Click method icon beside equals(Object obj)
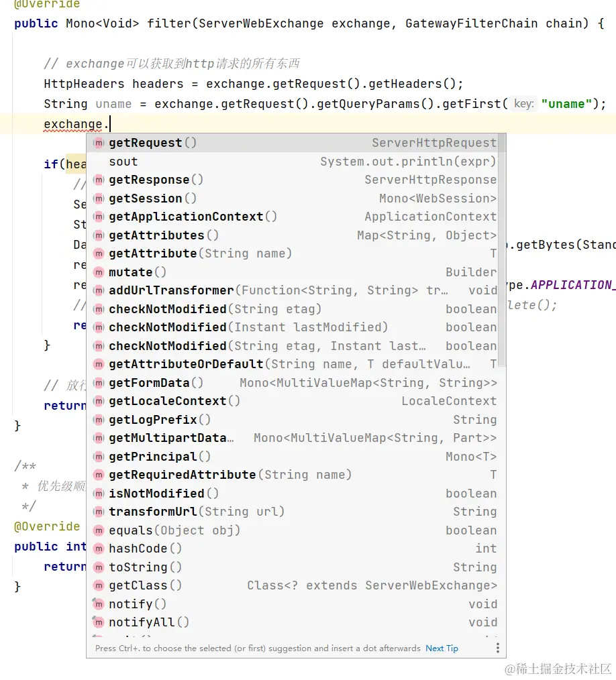The height and width of the screenshot is (680, 616). tap(99, 530)
